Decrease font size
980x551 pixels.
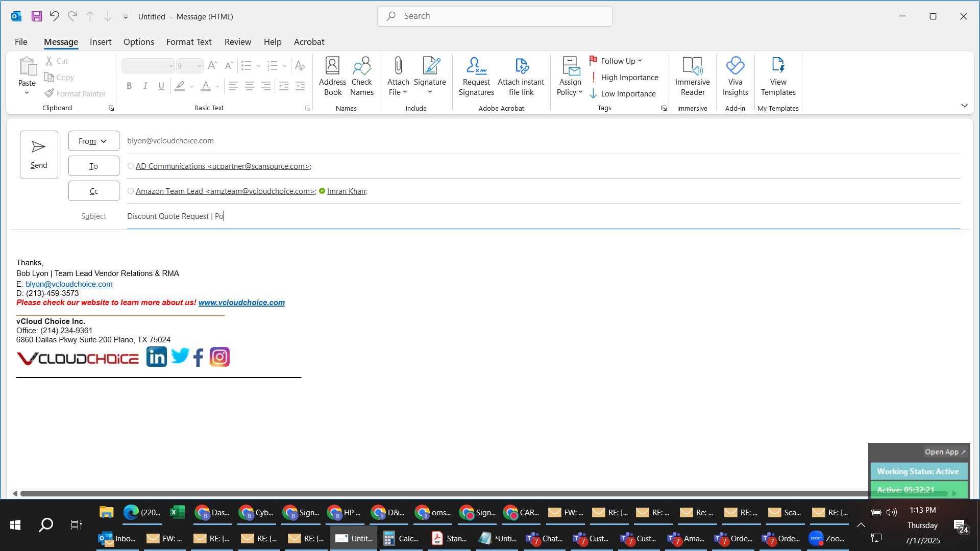pos(229,65)
